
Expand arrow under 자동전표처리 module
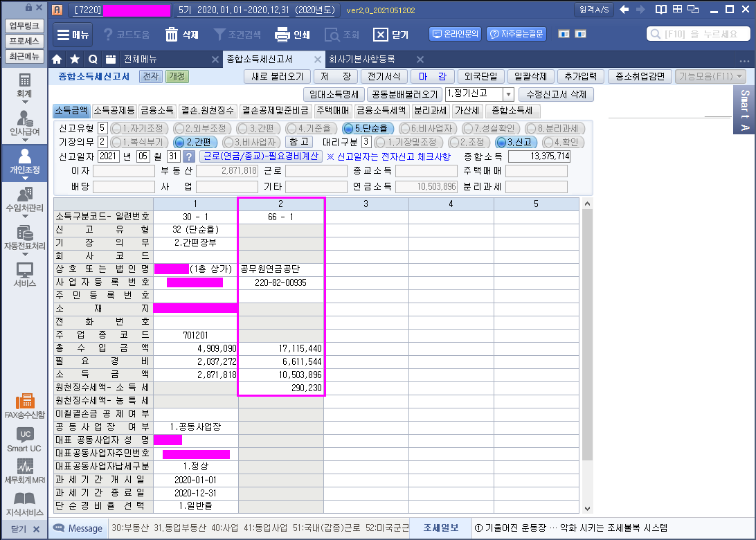click(25, 255)
